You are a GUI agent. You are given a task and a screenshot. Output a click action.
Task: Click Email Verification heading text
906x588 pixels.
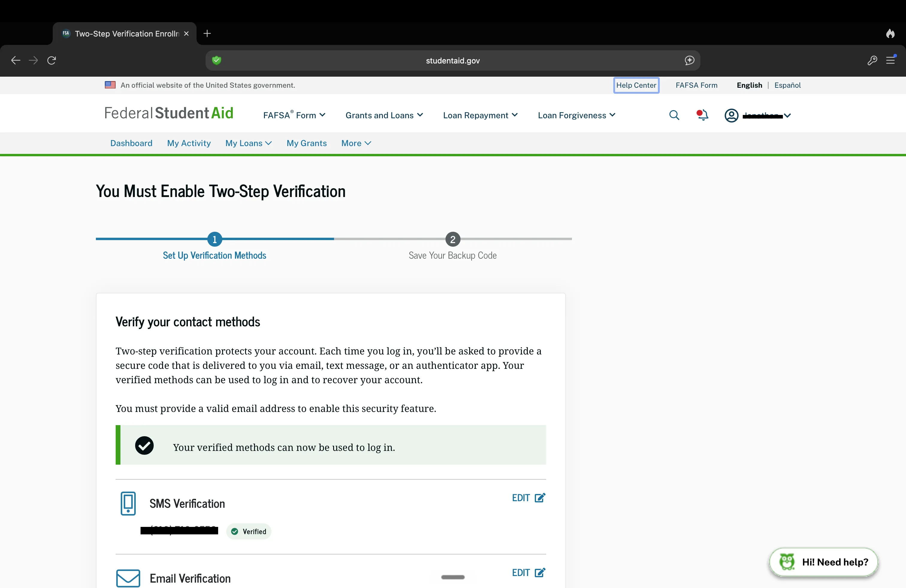[190, 578]
